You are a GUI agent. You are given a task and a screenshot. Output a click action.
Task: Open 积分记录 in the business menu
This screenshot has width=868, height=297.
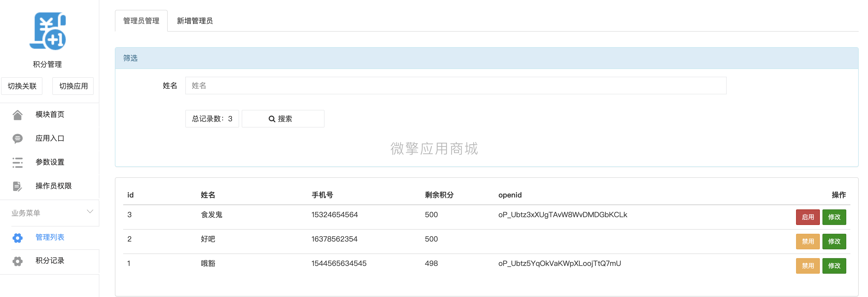pyautogui.click(x=50, y=260)
